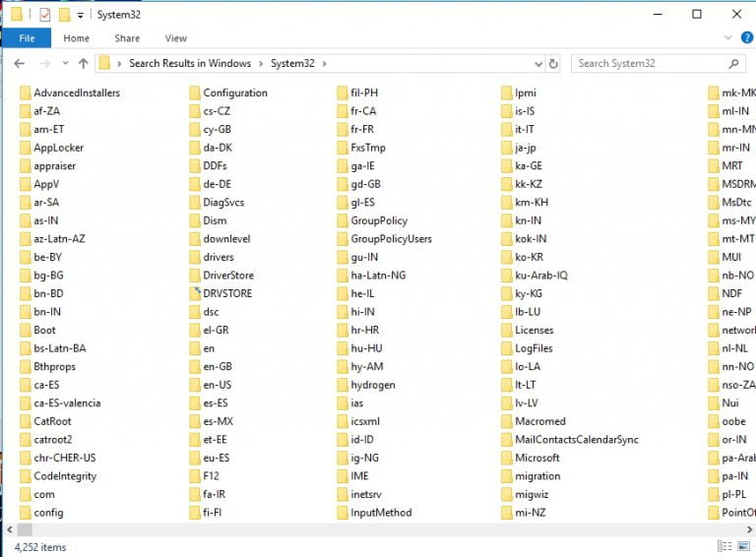Select folder named DiagSvcs

pos(217,203)
